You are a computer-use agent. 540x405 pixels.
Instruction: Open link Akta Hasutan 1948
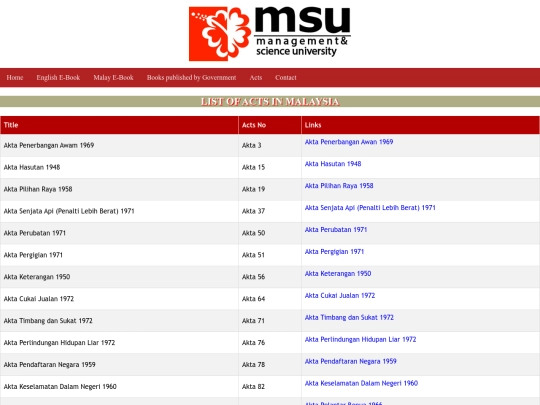point(333,164)
